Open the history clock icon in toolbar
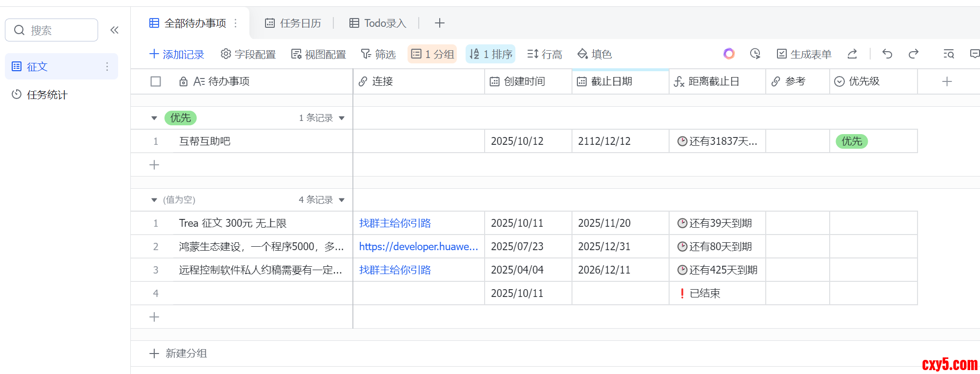980x374 pixels. pyautogui.click(x=755, y=54)
